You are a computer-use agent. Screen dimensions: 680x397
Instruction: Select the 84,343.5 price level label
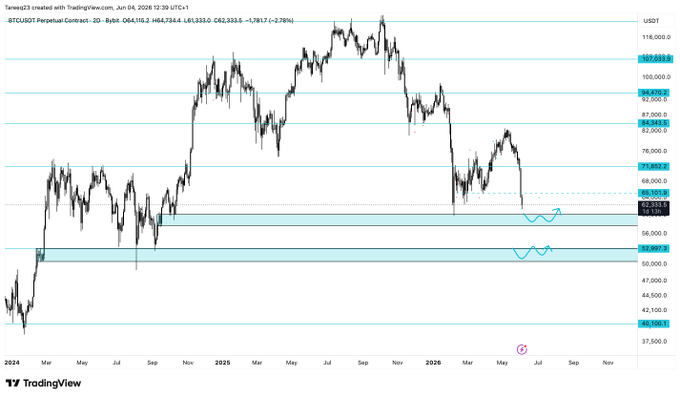[655, 123]
